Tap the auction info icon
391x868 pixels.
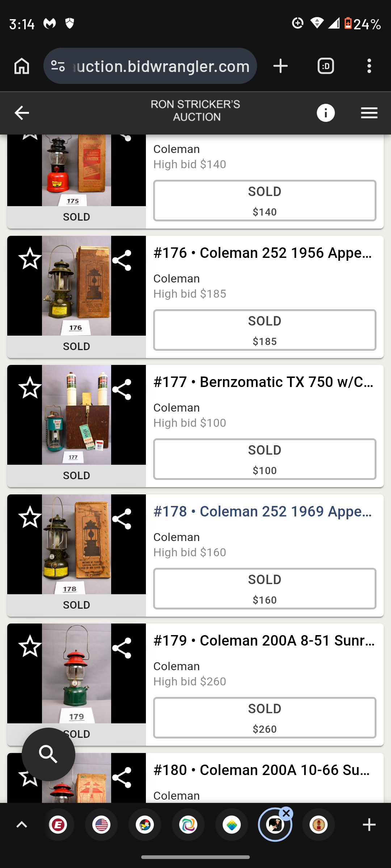click(325, 113)
